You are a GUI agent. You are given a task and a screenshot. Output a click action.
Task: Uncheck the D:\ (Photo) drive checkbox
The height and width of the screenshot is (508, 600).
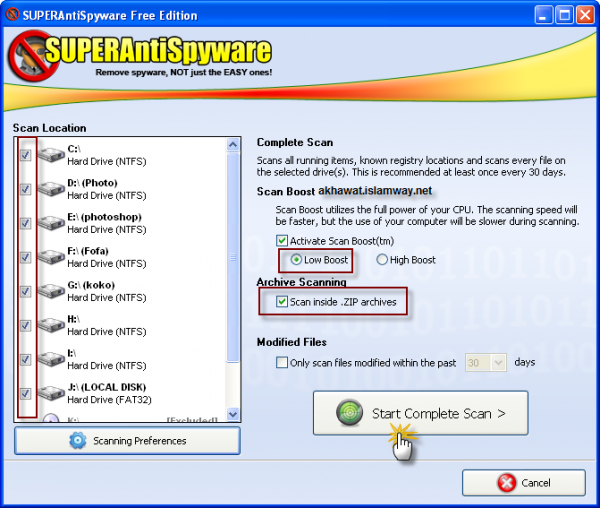pyautogui.click(x=25, y=189)
